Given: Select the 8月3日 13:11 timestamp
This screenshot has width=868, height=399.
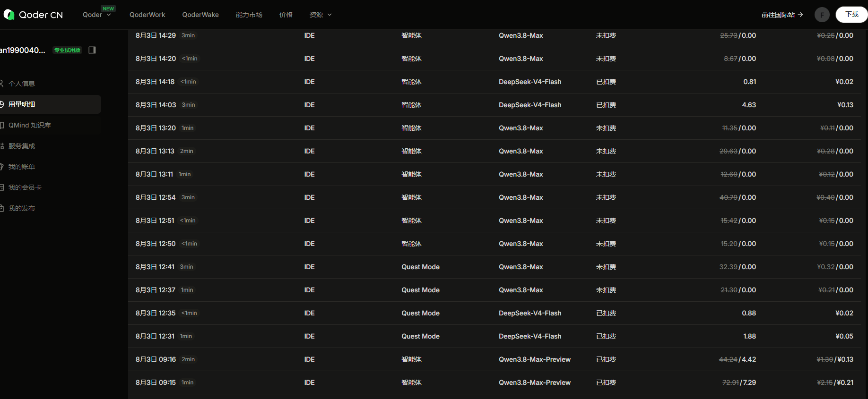Looking at the screenshot, I should click(154, 174).
